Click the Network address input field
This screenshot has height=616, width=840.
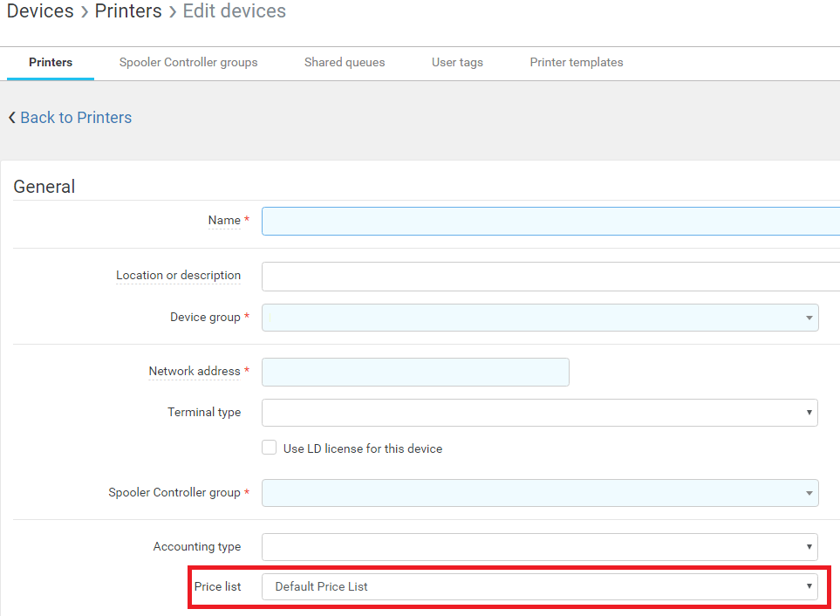(415, 372)
